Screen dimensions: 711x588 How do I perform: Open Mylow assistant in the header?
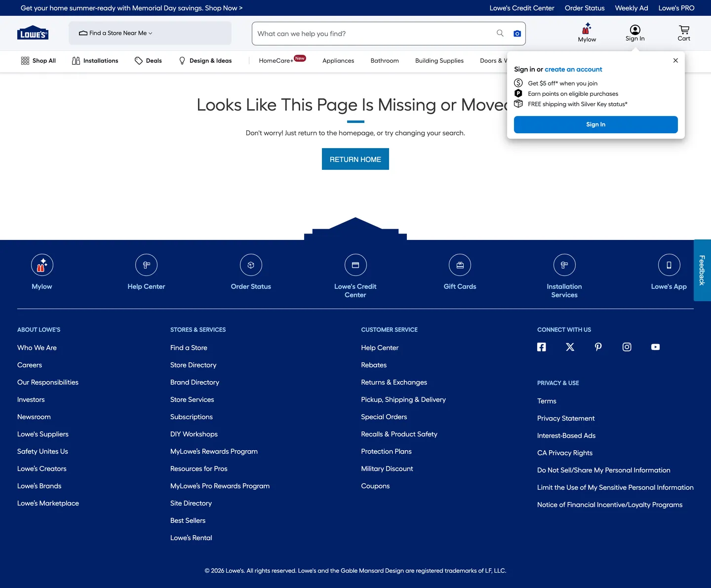tap(587, 33)
